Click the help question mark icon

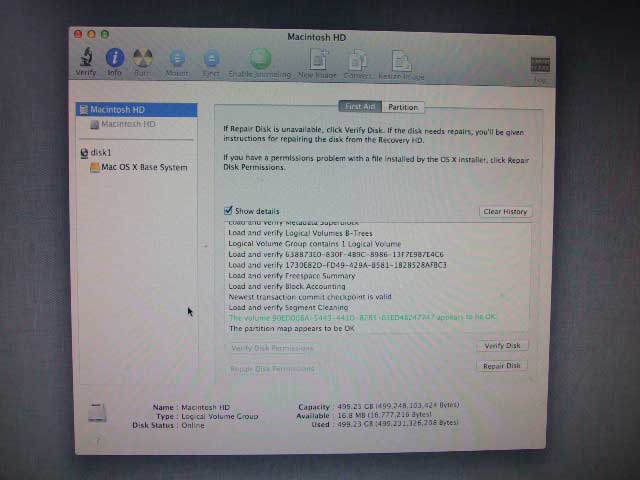coord(98,441)
